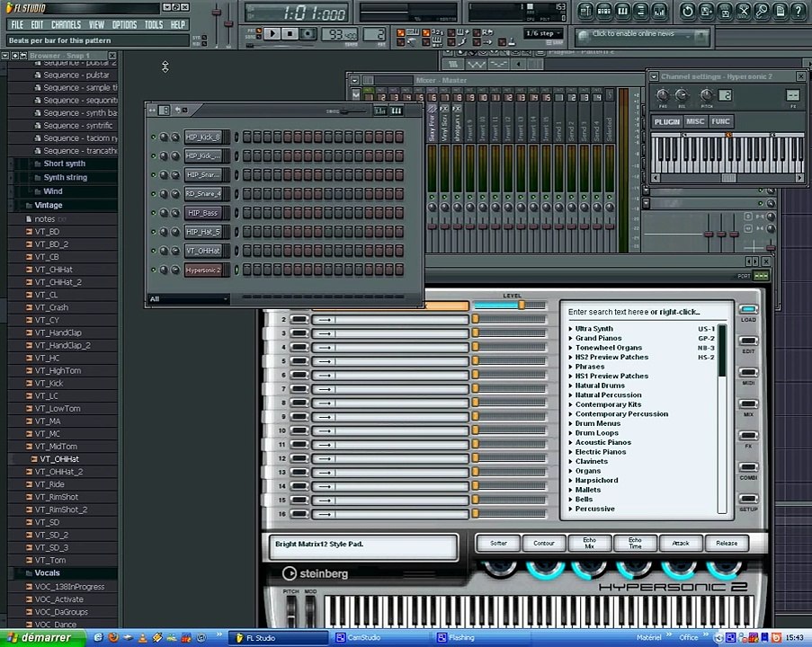Click the Undo history circular arrow icon
The height and width of the screenshot is (647, 812).
click(x=687, y=11)
